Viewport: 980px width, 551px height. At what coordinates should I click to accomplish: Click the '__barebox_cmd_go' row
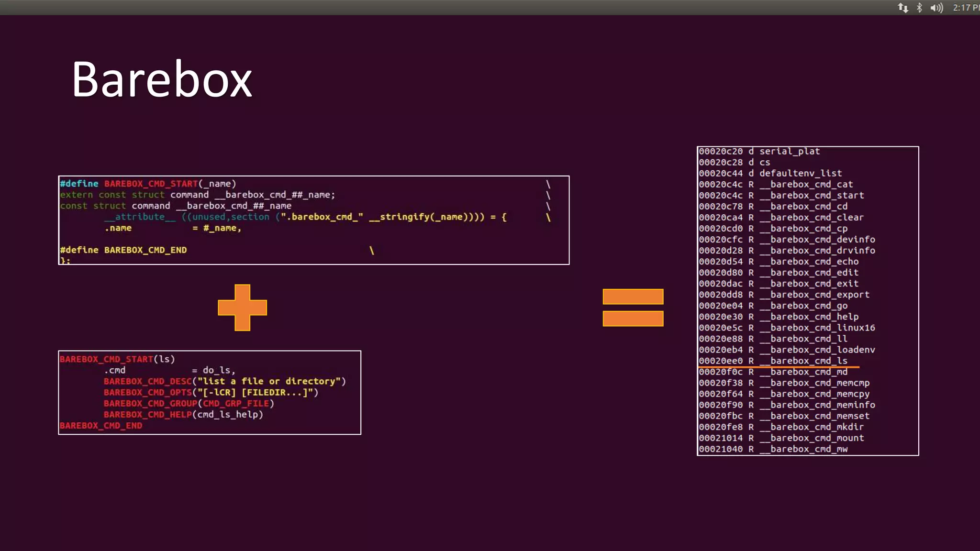point(773,306)
